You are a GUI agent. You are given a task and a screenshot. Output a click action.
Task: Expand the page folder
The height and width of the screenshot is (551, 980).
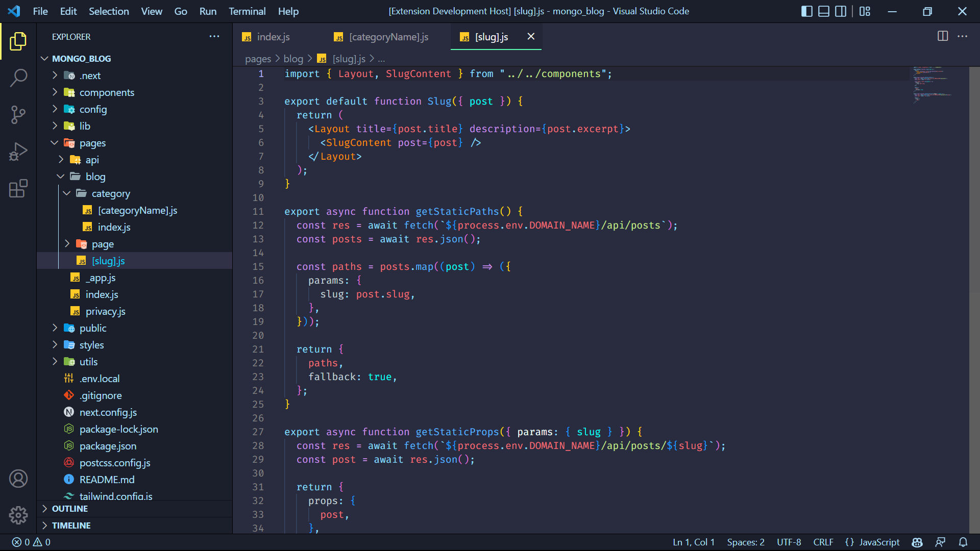pos(134,244)
